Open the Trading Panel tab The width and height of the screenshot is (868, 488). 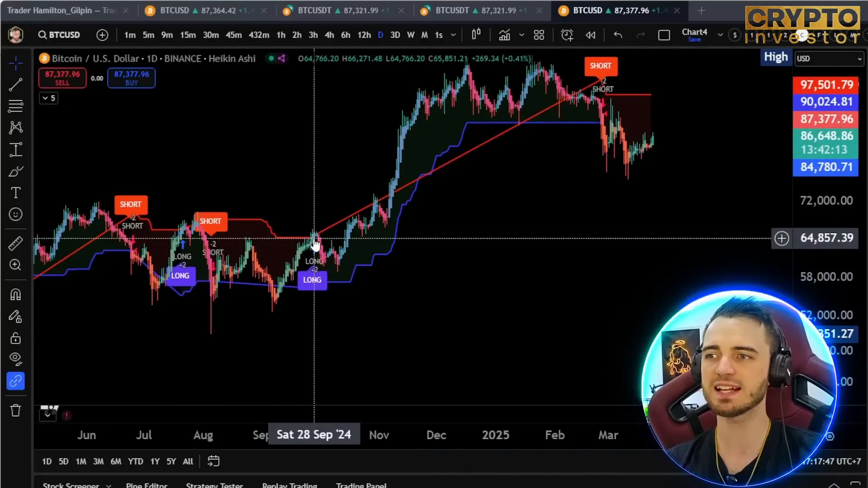point(361,485)
